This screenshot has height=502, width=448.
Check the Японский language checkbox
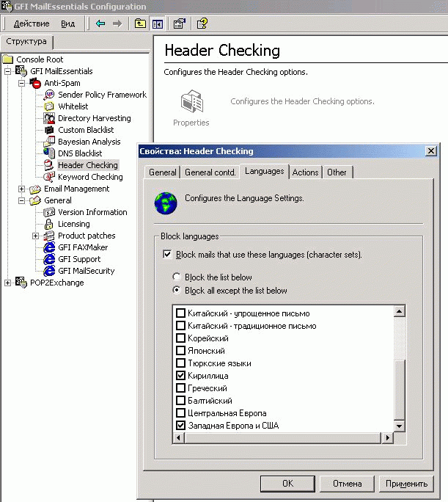point(180,351)
